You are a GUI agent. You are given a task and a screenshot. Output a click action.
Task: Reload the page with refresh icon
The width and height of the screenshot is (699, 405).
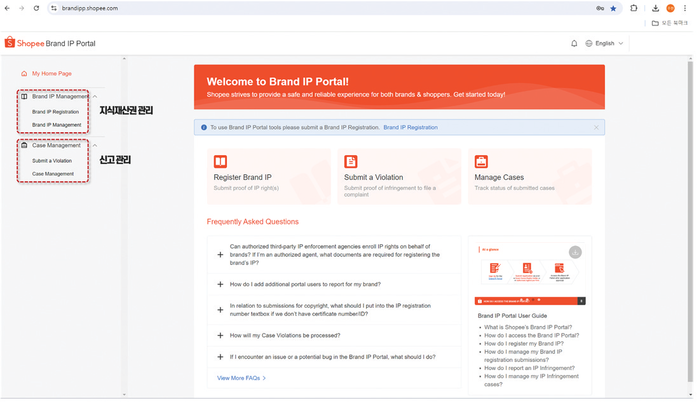click(x=36, y=8)
